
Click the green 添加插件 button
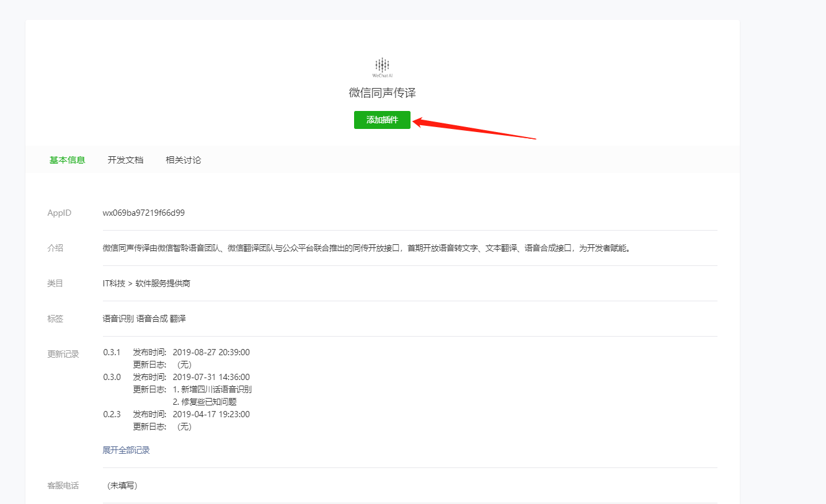coord(382,120)
